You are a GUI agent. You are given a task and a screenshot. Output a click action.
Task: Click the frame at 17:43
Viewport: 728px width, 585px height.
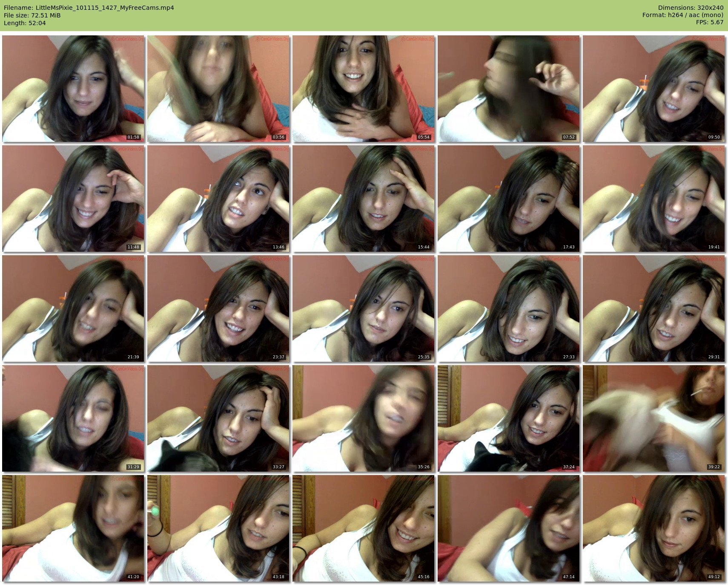pos(509,199)
